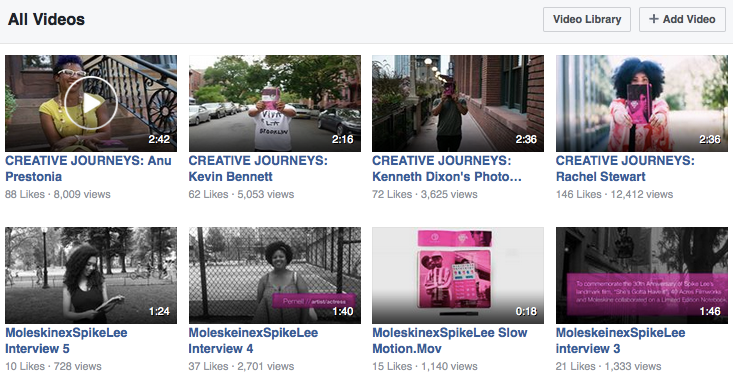
Task: Click the CREATIVE JOURNEYS: Kevin Bennett title link
Action: point(258,168)
